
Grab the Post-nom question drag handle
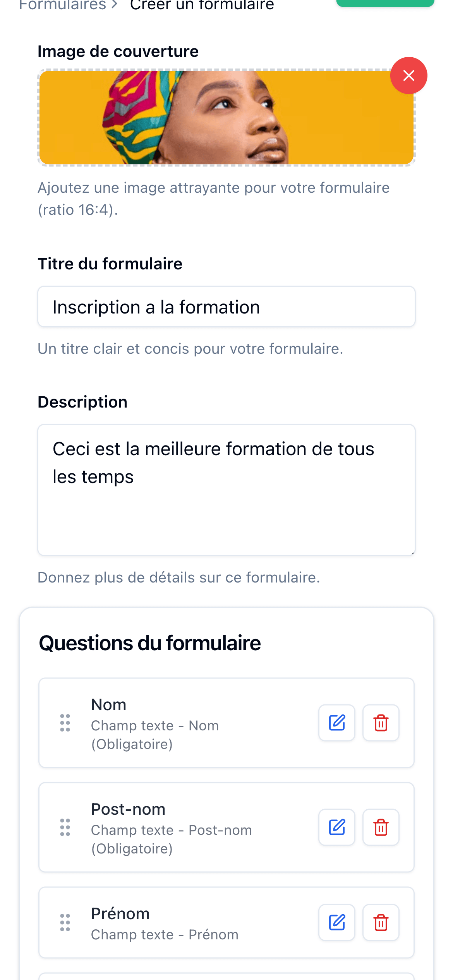(x=65, y=827)
